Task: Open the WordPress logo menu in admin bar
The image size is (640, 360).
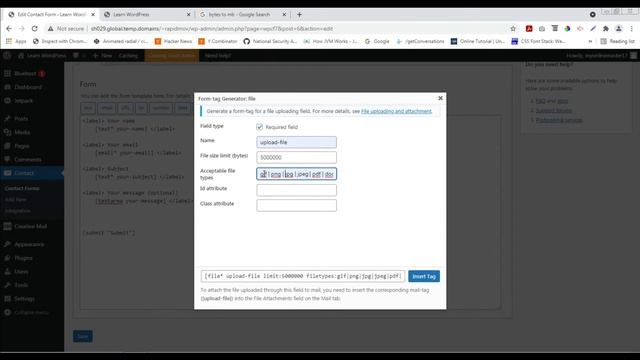Action: point(7,56)
